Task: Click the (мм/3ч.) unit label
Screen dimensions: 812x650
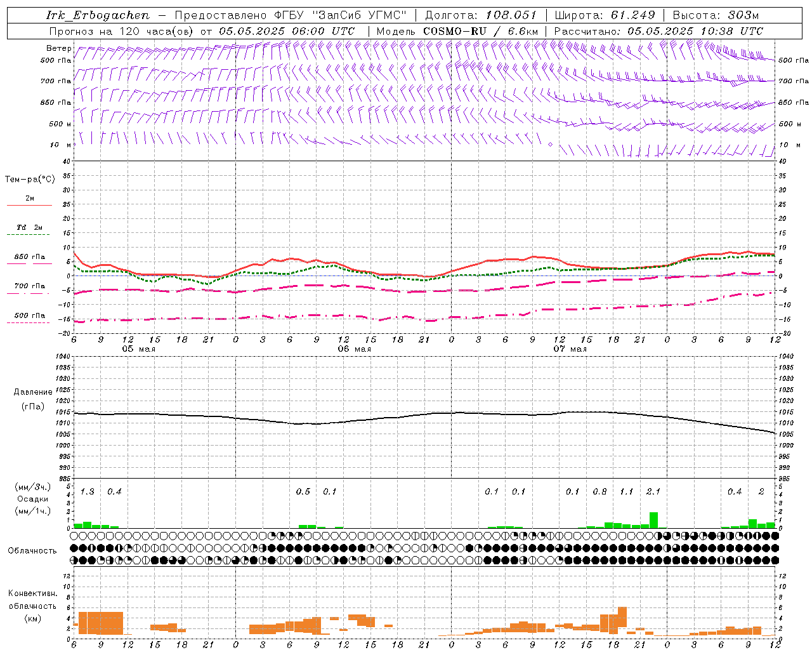Action: (x=32, y=487)
